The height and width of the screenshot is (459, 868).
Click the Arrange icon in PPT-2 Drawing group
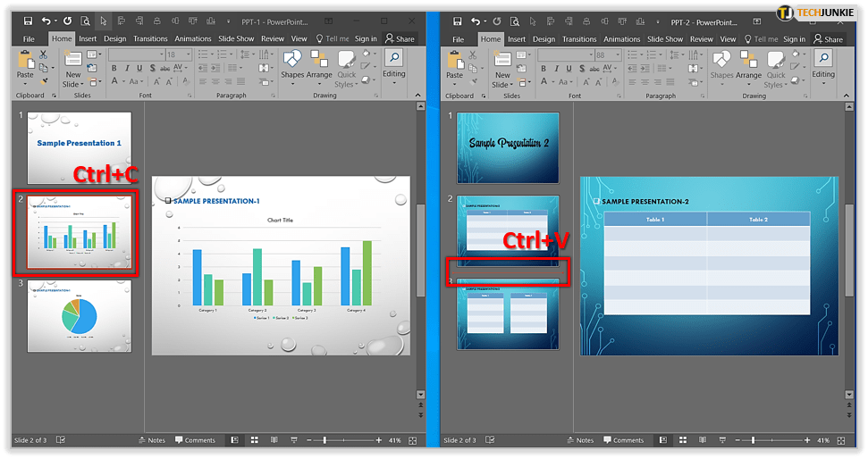748,64
